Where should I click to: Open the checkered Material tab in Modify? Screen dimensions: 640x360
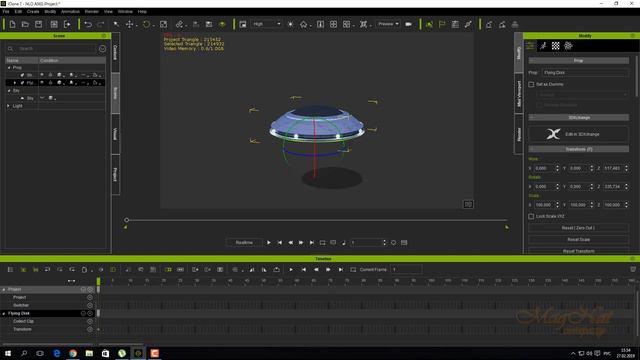[x=556, y=46]
